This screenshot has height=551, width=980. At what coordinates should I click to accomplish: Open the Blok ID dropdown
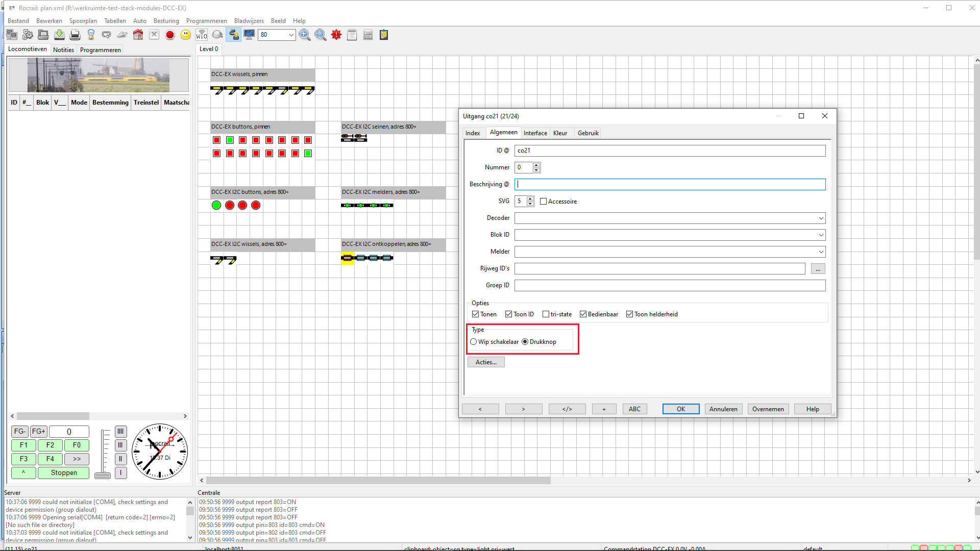point(821,235)
